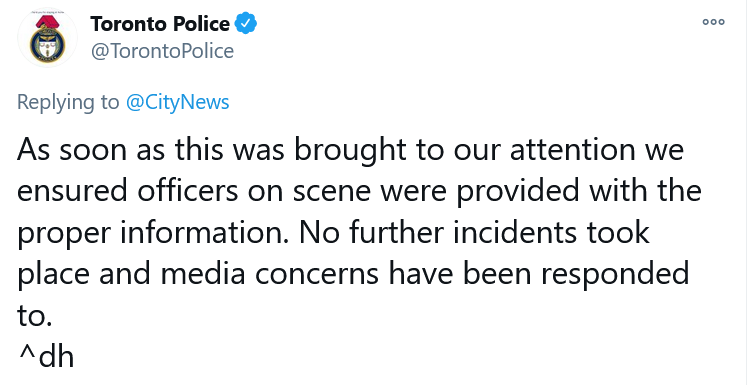
Task: Follow the @CityNews mention link
Action: coord(177,102)
